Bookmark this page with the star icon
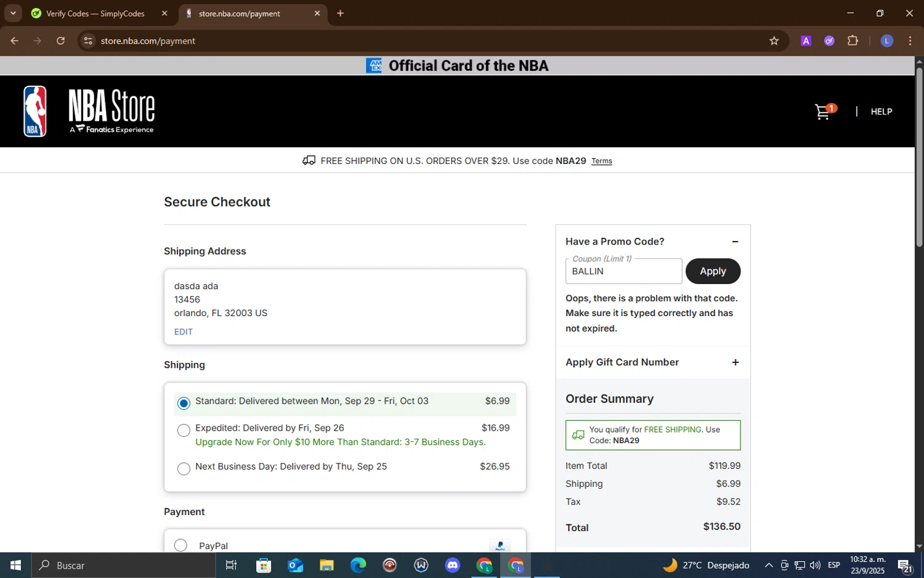This screenshot has height=578, width=924. 774,41
